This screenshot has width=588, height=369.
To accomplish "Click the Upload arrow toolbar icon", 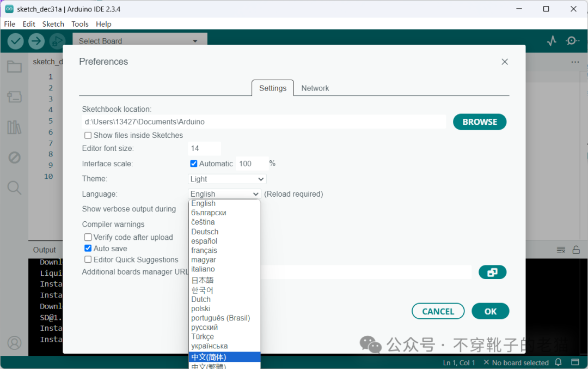I will 36,41.
